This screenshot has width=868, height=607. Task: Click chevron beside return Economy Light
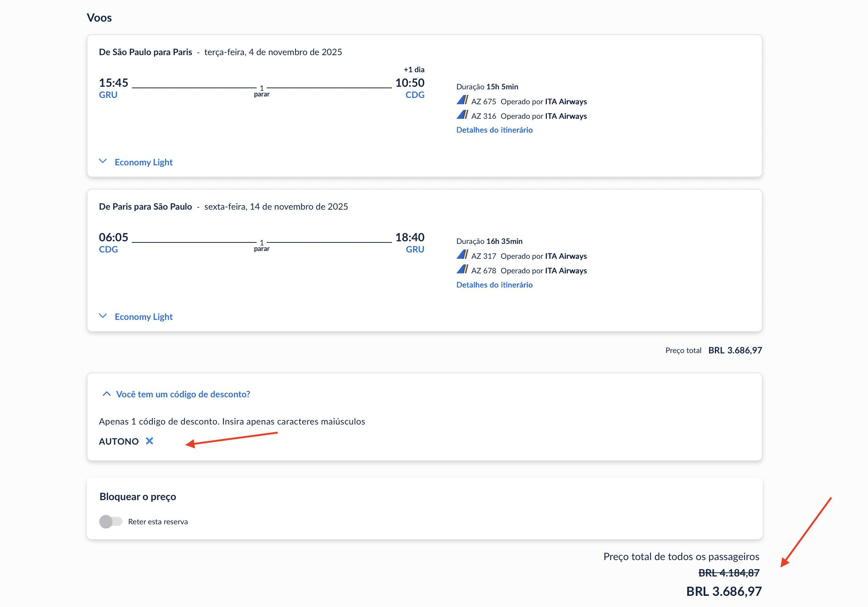[103, 316]
